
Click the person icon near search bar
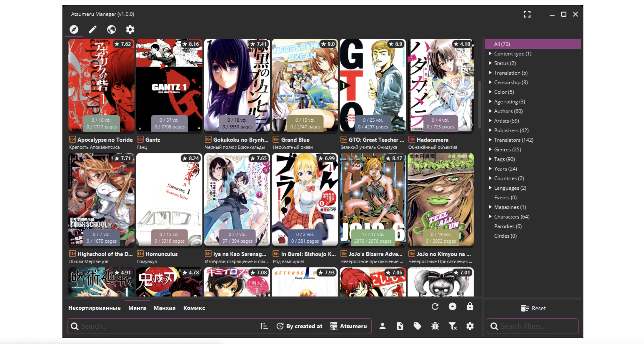coord(383,326)
